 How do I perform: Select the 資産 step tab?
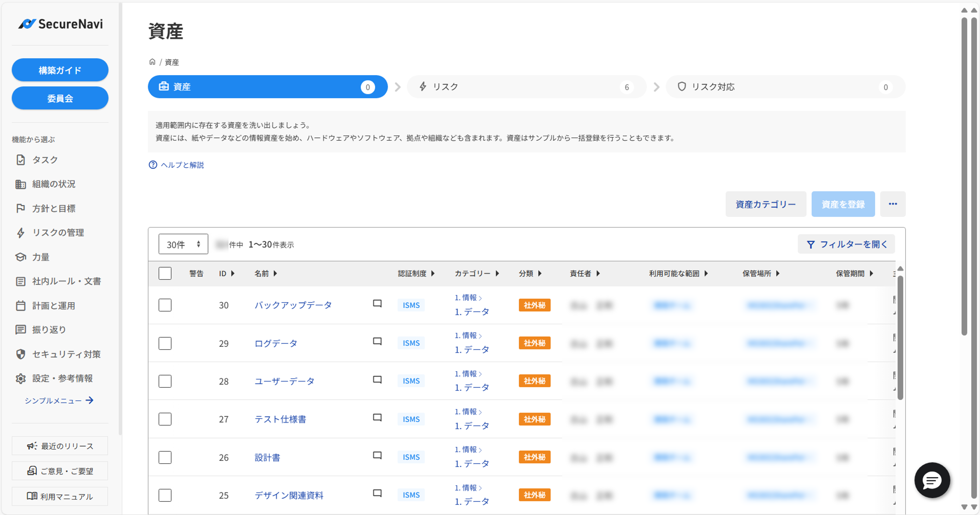(x=267, y=87)
